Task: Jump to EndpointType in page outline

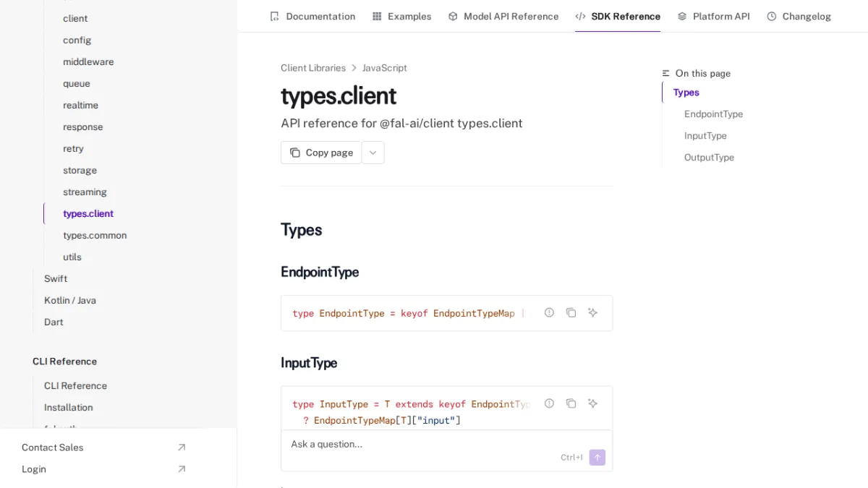Action: pos(713,114)
